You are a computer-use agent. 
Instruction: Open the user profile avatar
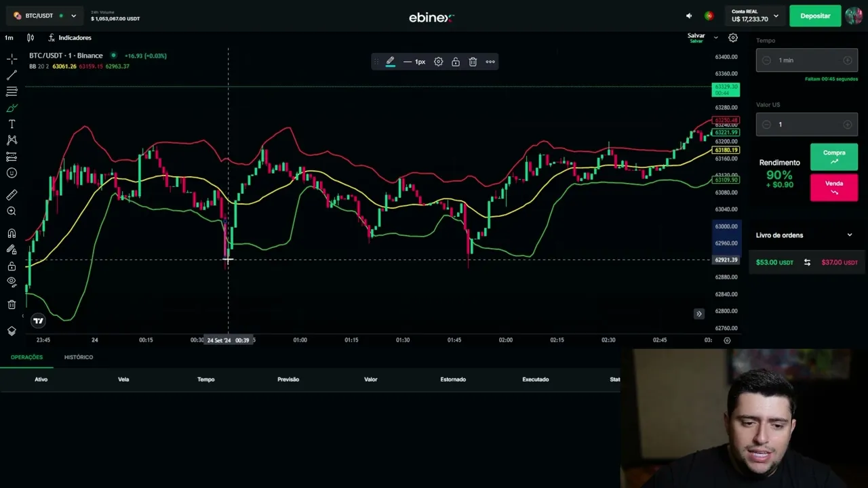(x=854, y=16)
